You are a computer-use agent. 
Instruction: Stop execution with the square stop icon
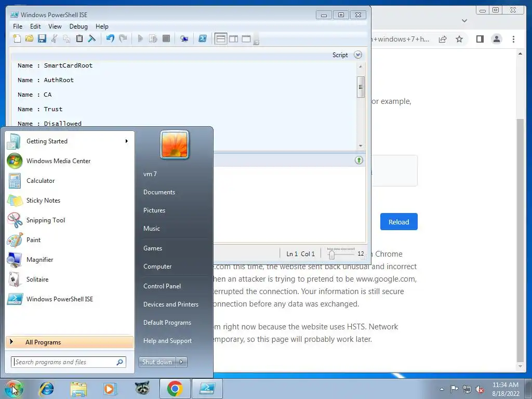coord(166,38)
